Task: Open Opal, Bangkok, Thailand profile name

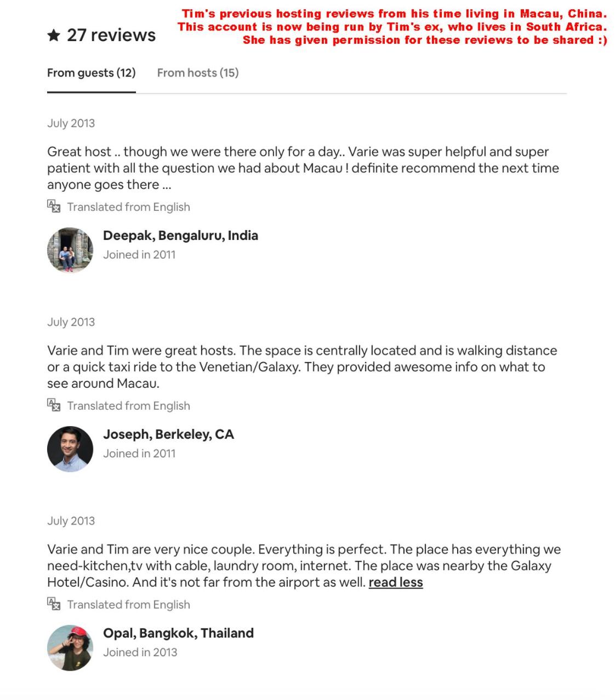Action: pyautogui.click(x=178, y=633)
